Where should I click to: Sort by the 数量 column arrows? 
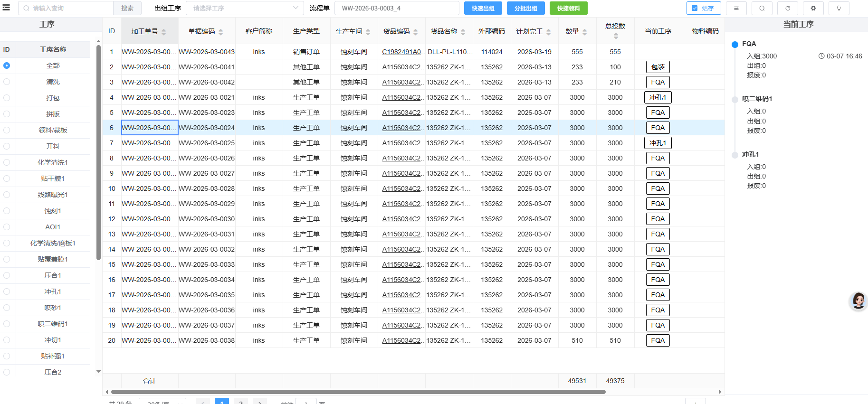pos(584,32)
